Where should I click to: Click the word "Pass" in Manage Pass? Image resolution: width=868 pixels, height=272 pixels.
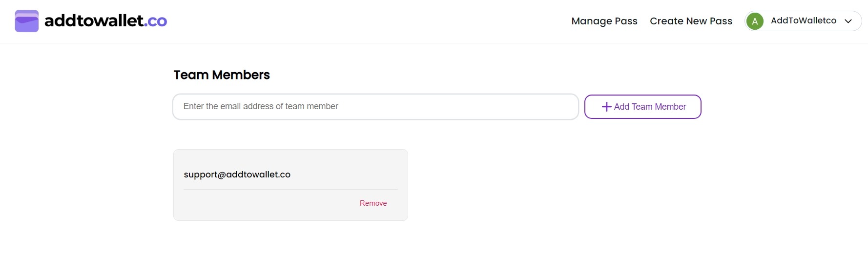(626, 21)
